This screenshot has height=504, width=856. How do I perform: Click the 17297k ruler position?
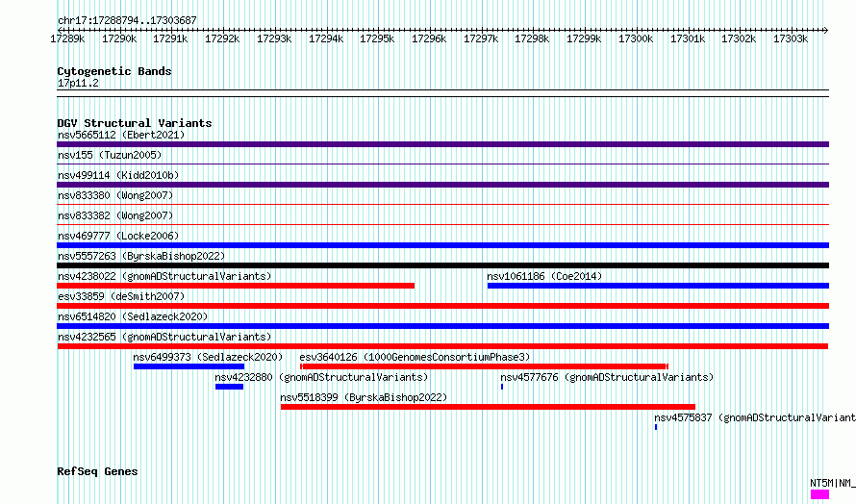481,38
